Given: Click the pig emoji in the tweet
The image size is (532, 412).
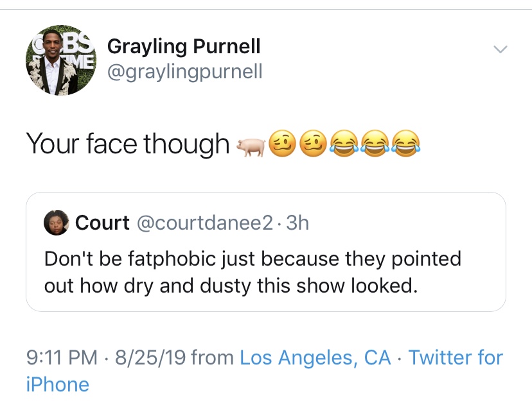Looking at the screenshot, I should pyautogui.click(x=250, y=144).
